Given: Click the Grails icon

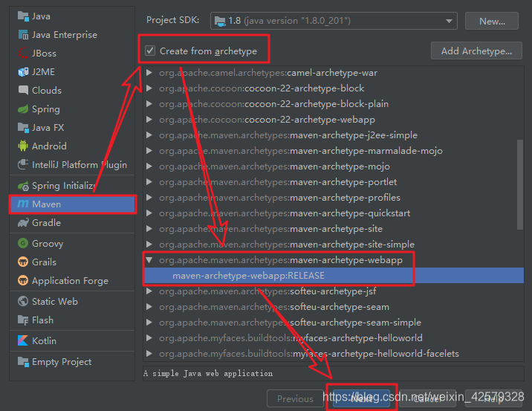Looking at the screenshot, I should point(23,262).
